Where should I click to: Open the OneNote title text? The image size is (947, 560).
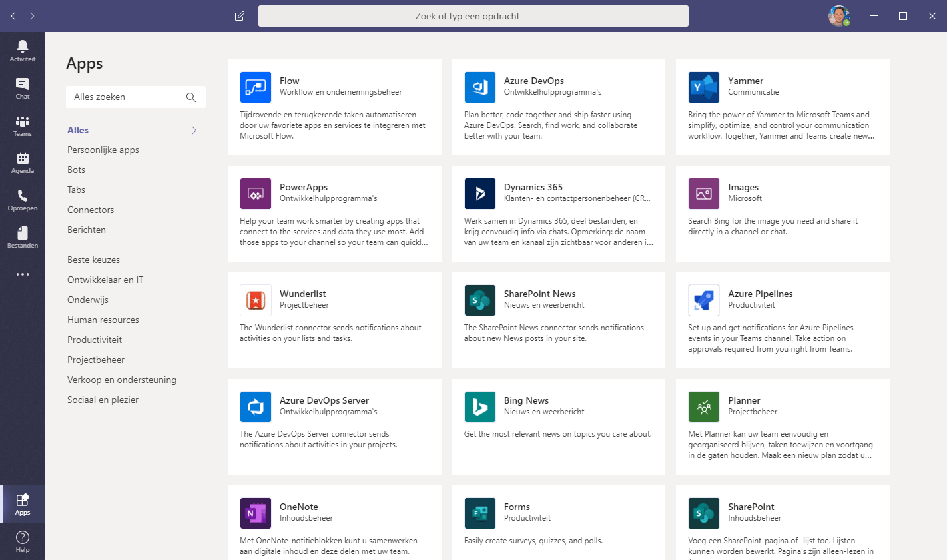coord(299,507)
